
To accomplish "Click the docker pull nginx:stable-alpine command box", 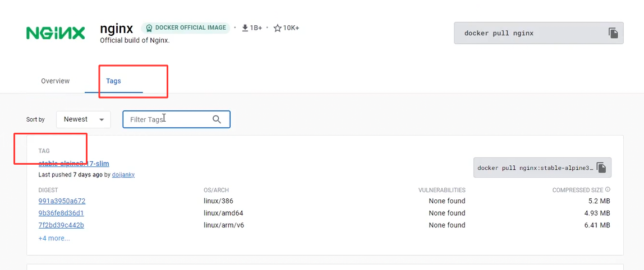I will pyautogui.click(x=542, y=167).
